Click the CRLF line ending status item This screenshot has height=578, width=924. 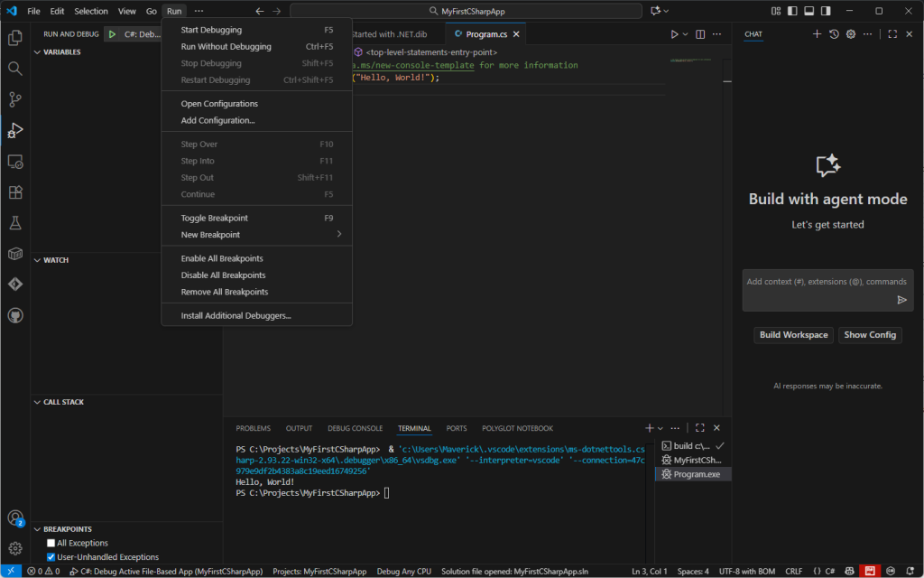click(x=794, y=572)
